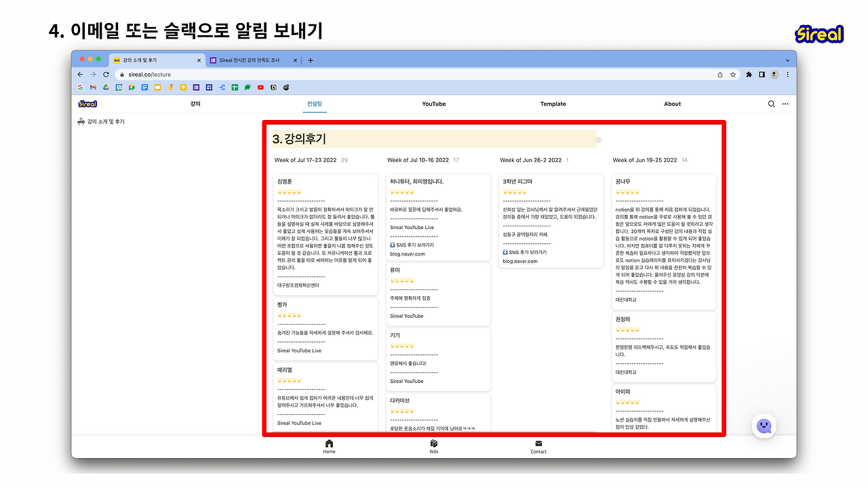Select the 강의 menu item

click(x=195, y=104)
